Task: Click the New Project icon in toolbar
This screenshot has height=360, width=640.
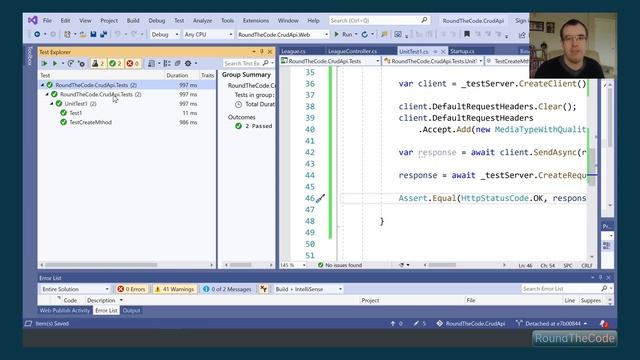Action: (x=67, y=34)
